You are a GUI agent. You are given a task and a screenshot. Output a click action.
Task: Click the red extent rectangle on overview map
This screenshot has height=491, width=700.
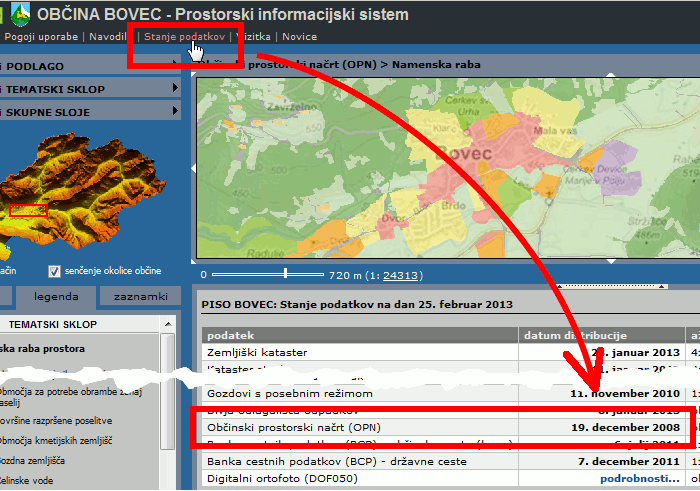click(x=29, y=211)
